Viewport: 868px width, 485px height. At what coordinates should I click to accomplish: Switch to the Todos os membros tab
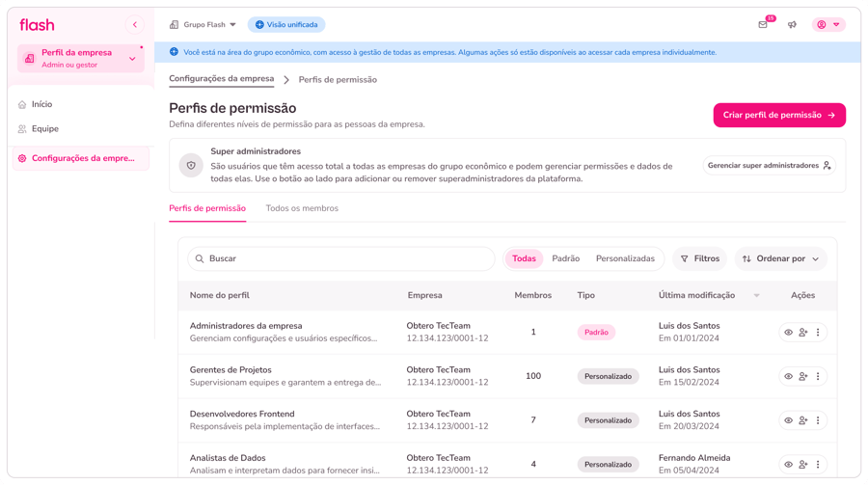coord(302,208)
